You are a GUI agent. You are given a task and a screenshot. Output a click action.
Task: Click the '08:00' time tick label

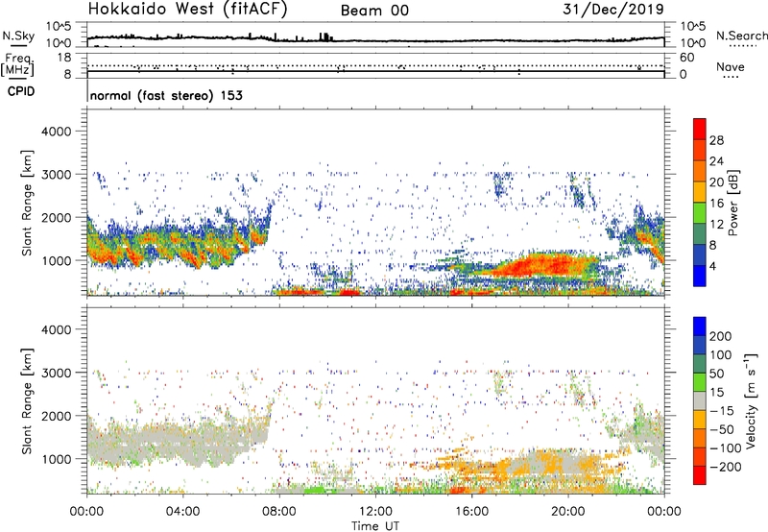(279, 512)
